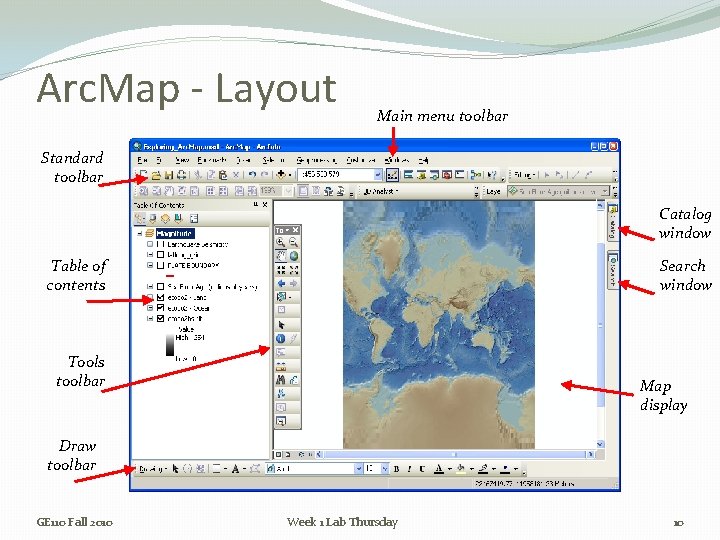
Task: Click the Add Data plus icon
Action: click(281, 175)
